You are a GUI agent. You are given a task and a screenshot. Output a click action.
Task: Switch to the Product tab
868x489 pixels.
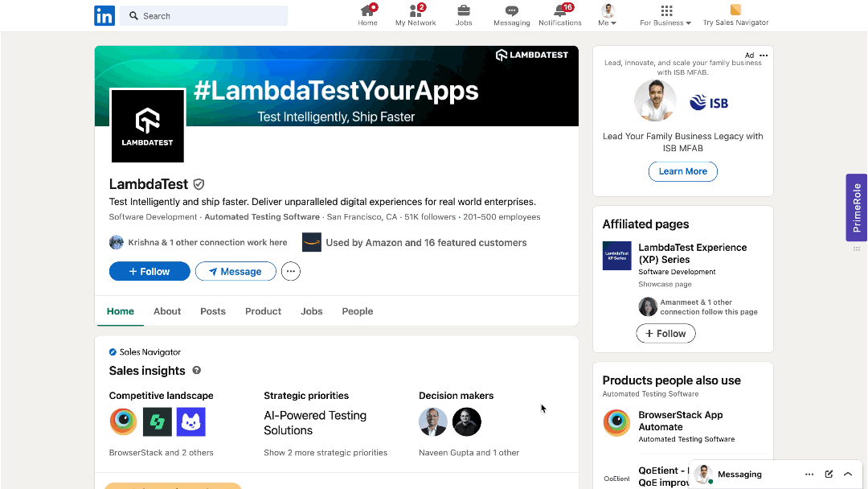click(263, 311)
